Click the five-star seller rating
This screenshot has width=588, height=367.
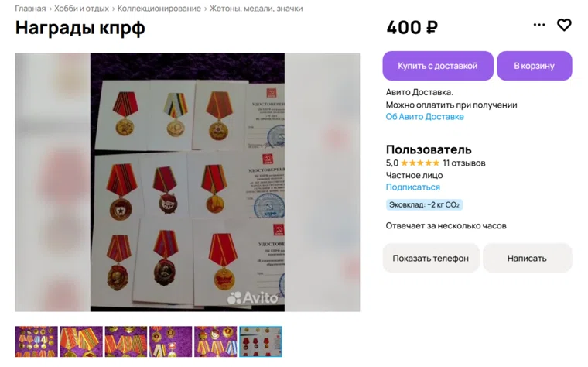click(420, 163)
